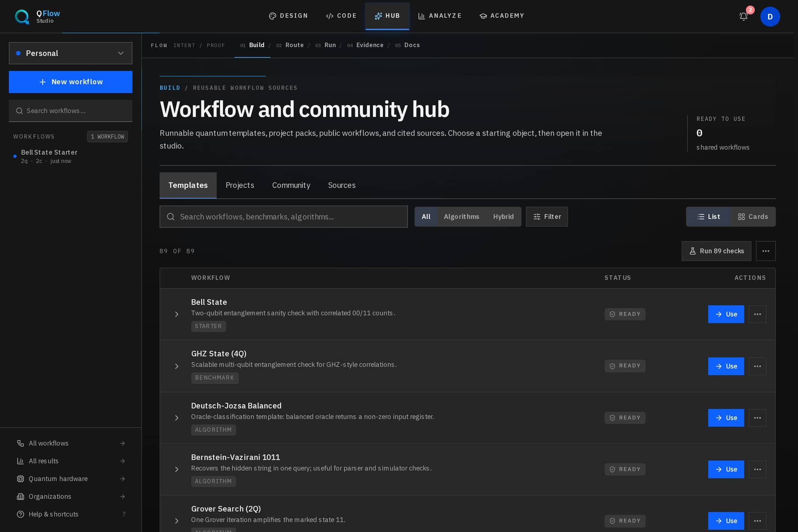798x532 pixels.
Task: Select the 02 Route step
Action: coord(290,45)
